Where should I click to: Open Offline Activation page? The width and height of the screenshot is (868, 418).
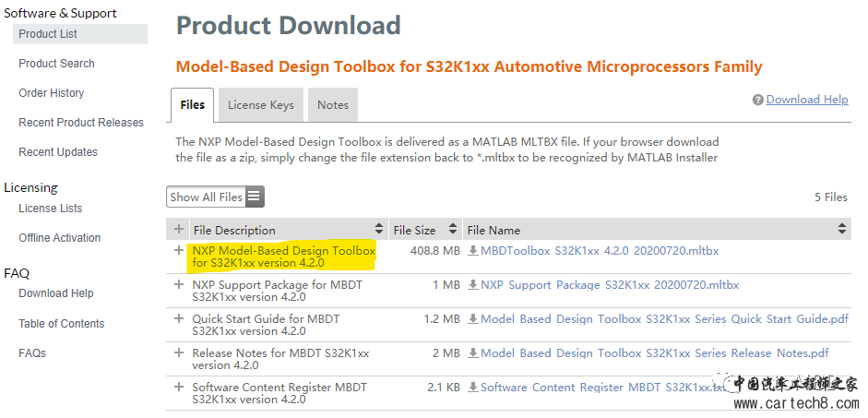60,238
